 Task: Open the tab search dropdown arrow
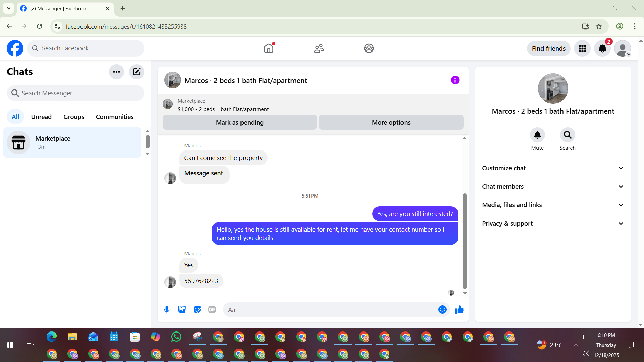coord(9,8)
